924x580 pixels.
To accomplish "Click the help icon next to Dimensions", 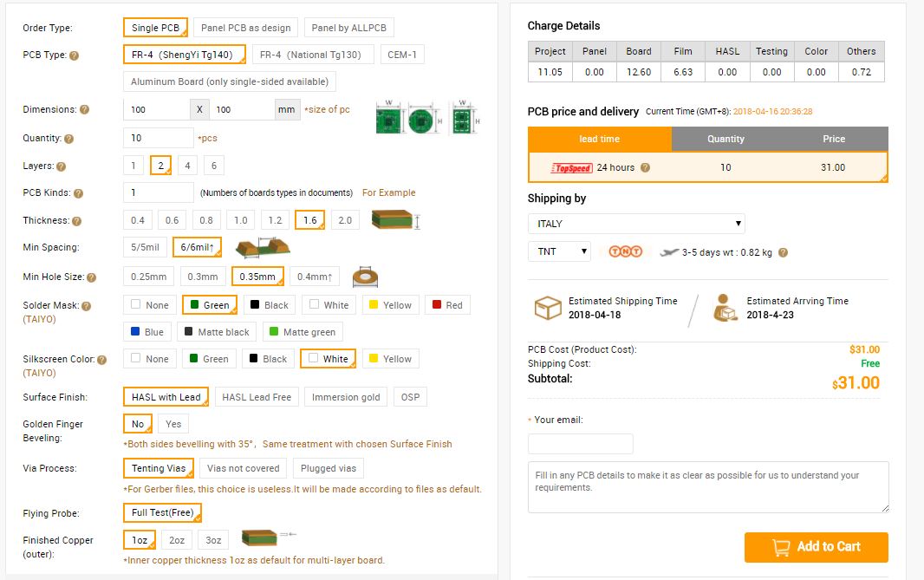I will coord(84,110).
